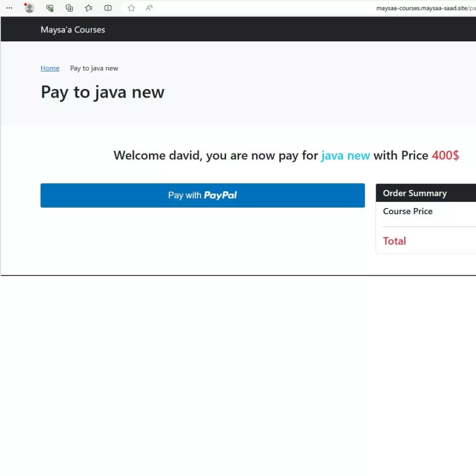Viewport: 476px width, 476px height.
Task: Click the breadcrumb text 'Pay to java new'
Action: tap(94, 68)
